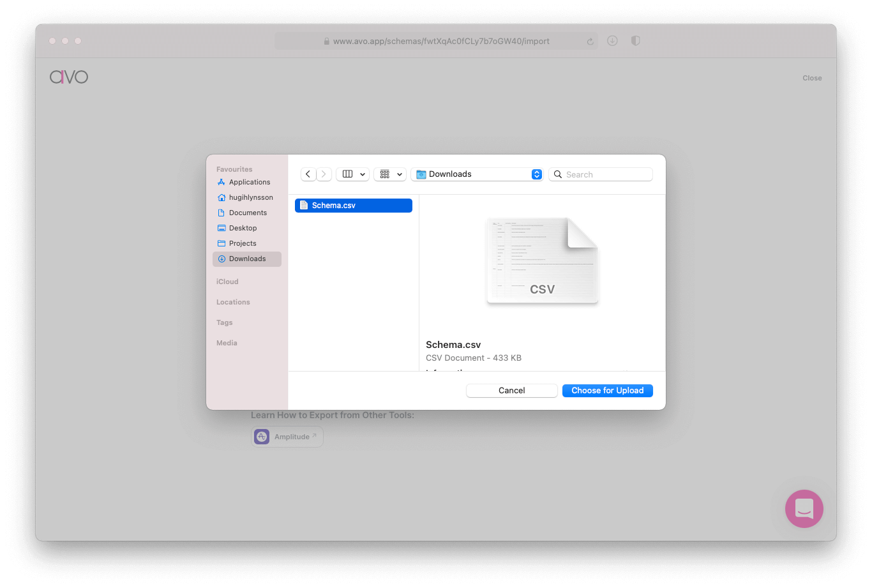872x588 pixels.
Task: Open the Desktop folder in Favourites
Action: coord(243,228)
